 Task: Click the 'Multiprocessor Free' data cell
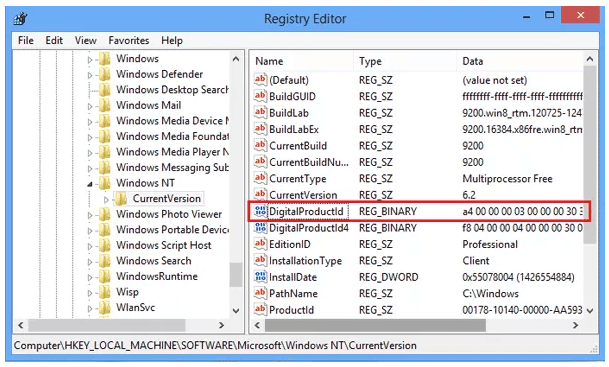click(x=507, y=179)
